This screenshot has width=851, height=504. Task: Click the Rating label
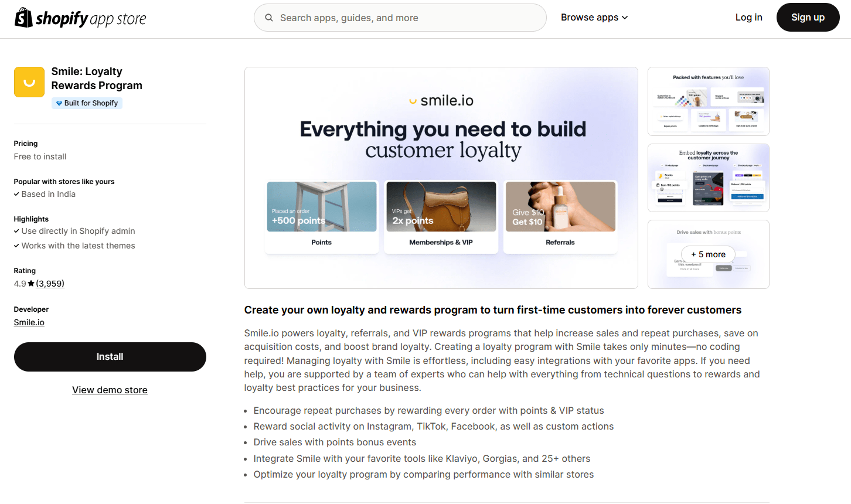(x=25, y=271)
